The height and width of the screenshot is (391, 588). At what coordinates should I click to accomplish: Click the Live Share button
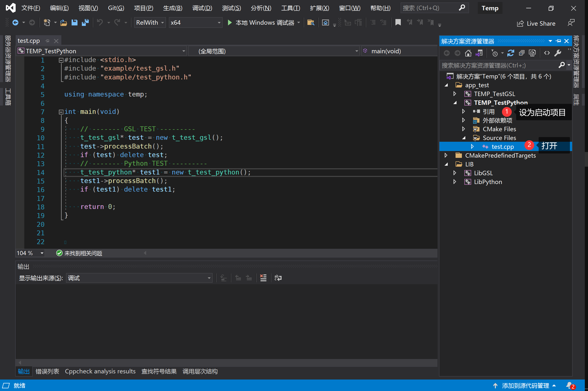click(536, 23)
